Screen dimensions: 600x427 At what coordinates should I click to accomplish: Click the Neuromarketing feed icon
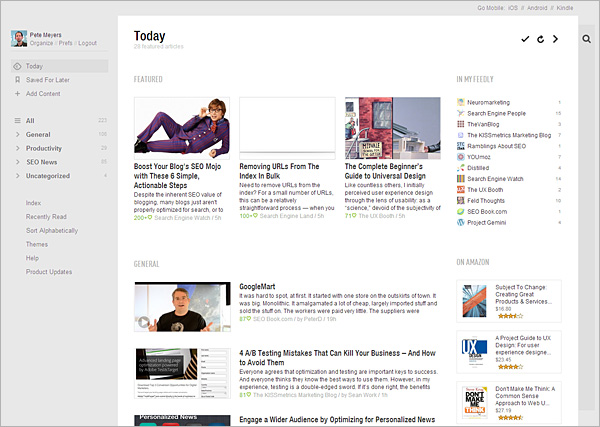coord(460,103)
